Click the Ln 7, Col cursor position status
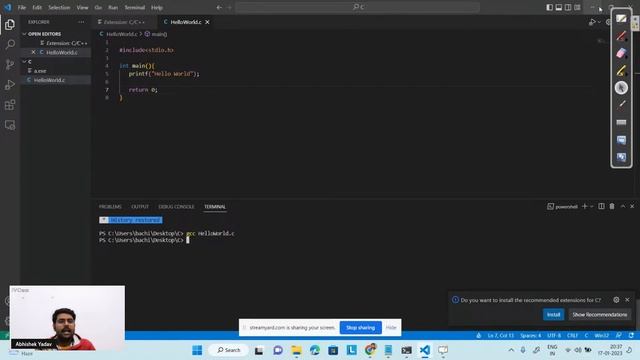Screen dimensions: 640x360 (x=501, y=336)
